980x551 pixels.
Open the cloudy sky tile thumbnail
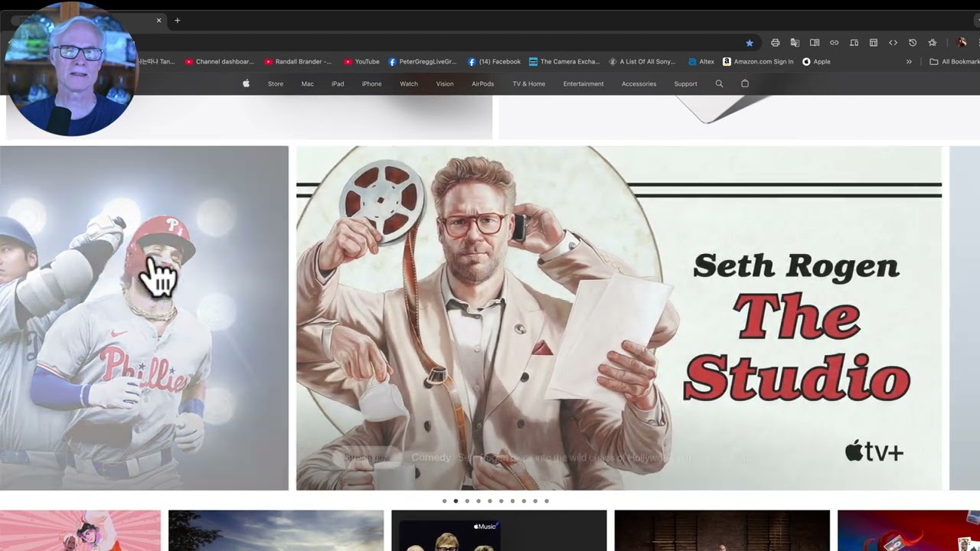click(276, 530)
